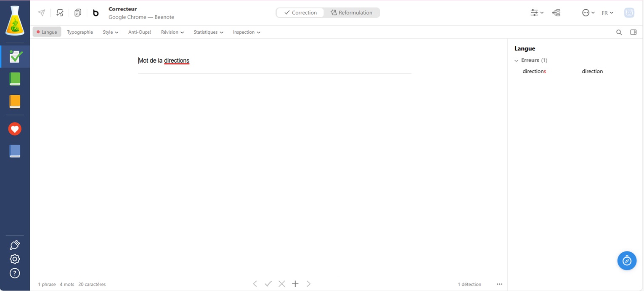
Task: Open the Anti-Oups! tab
Action: [139, 32]
